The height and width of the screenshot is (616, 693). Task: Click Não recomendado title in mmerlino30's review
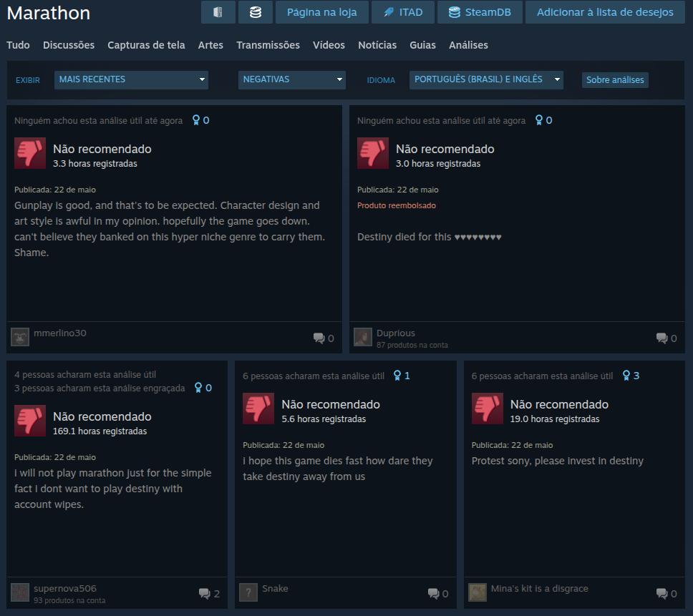click(102, 149)
